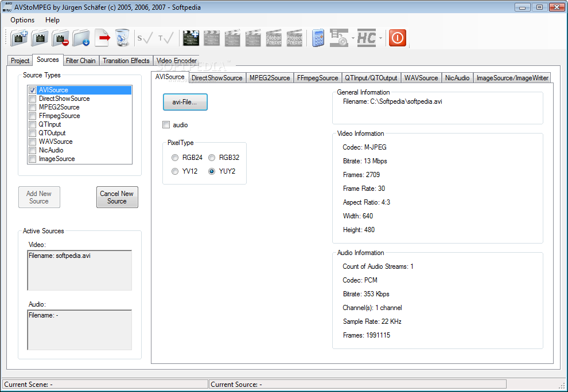Click the toolbar drag grip handle
The width and height of the screenshot is (568, 392).
(x=6, y=38)
